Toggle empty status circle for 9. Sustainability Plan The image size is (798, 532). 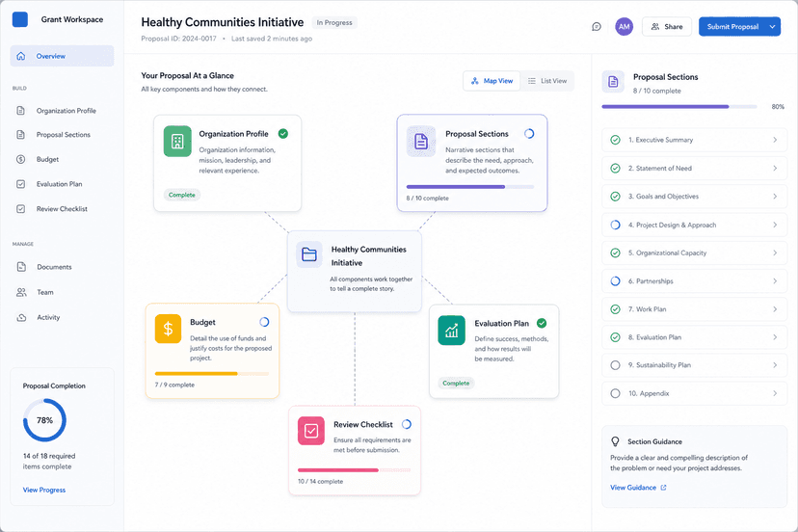pyautogui.click(x=615, y=365)
